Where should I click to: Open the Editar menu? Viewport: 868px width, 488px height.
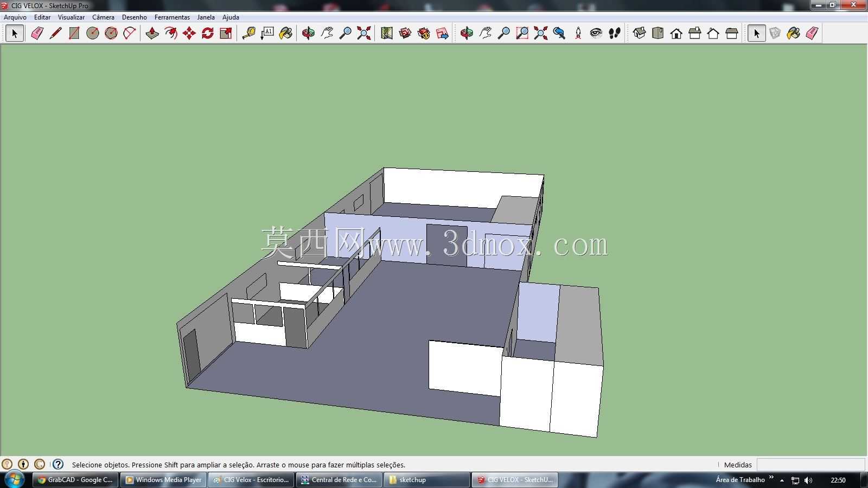[x=42, y=17]
